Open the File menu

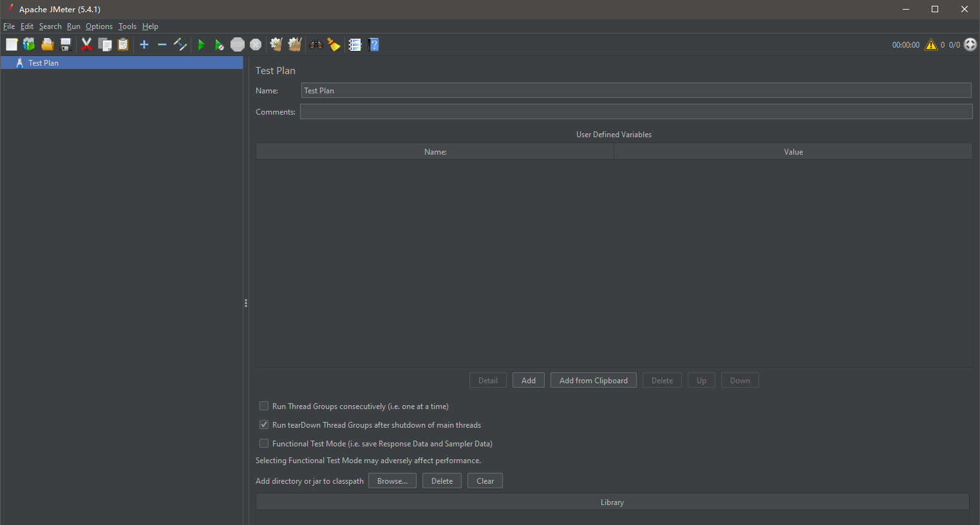[x=9, y=26]
